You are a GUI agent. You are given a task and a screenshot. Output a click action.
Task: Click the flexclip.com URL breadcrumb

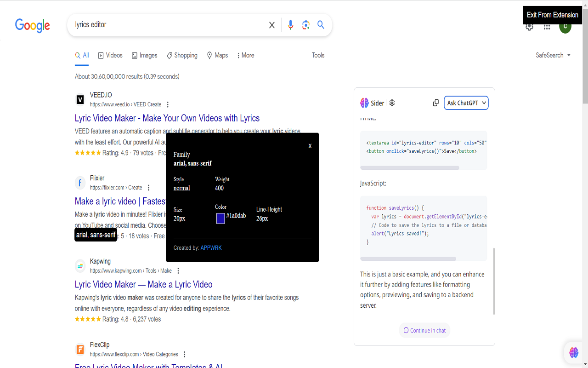[x=134, y=354]
